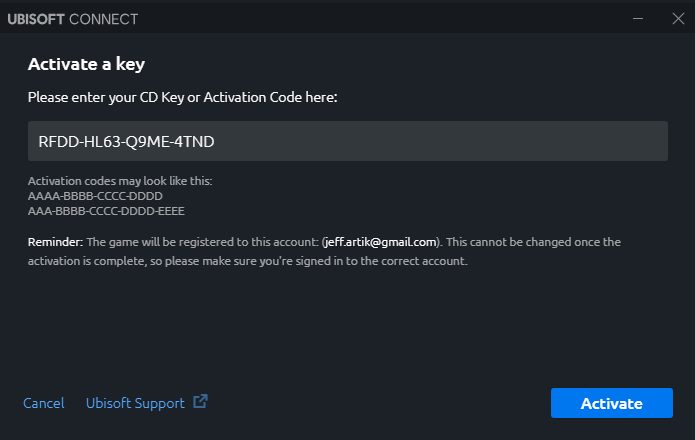Select the jeff.artik@gmail.com account email text
The height and width of the screenshot is (440, 695).
coord(380,242)
